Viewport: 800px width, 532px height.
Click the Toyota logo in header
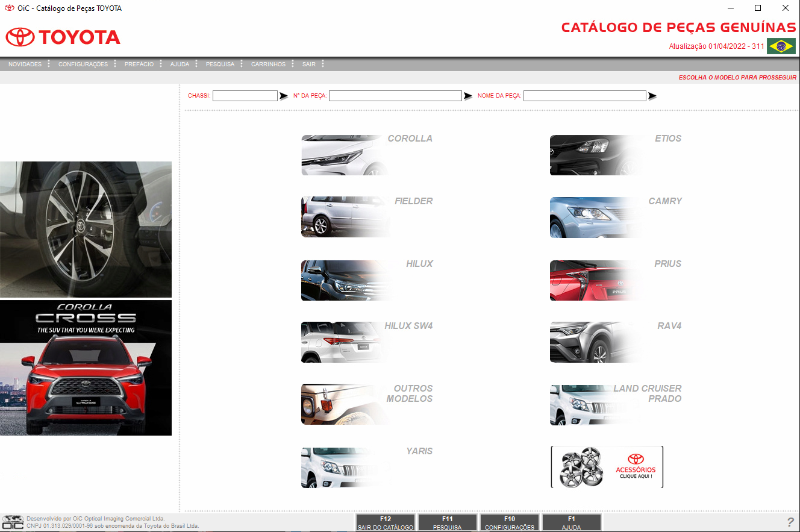point(63,37)
